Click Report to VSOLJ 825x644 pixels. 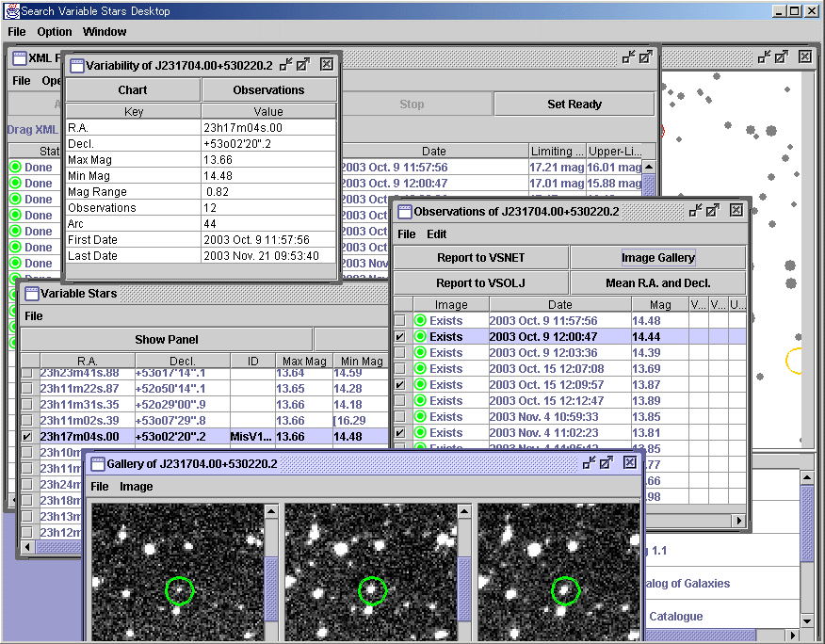click(481, 283)
